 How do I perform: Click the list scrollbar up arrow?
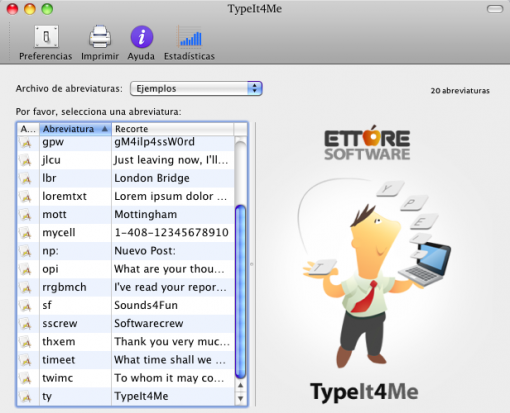[x=240, y=386]
